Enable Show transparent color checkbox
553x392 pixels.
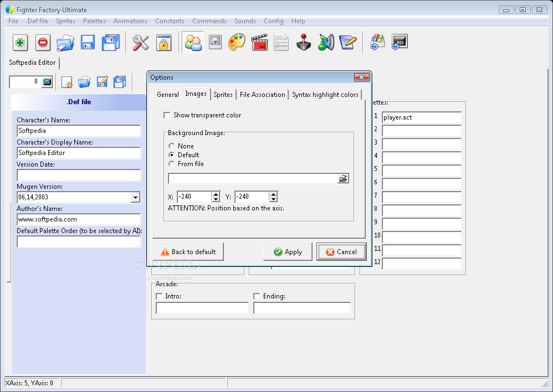tap(167, 115)
